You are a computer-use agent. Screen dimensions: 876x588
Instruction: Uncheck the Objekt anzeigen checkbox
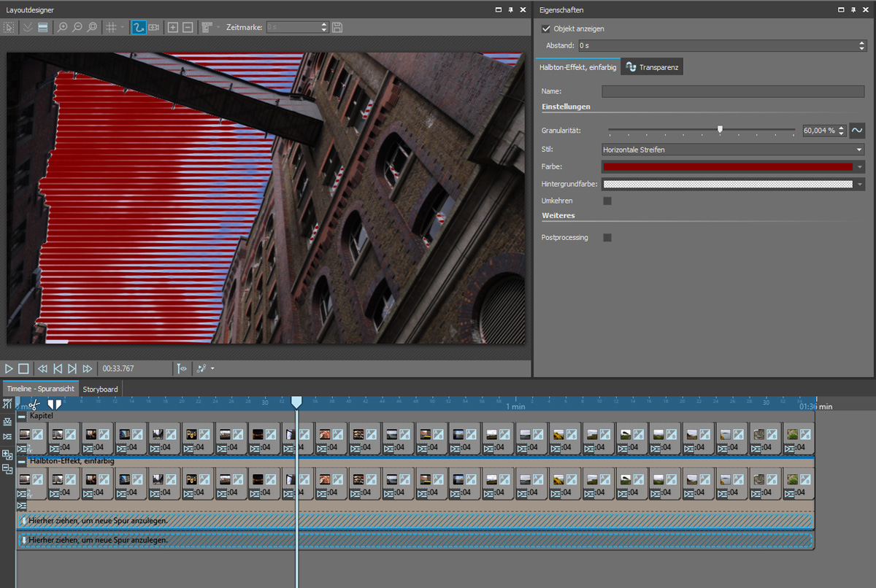[x=546, y=29]
